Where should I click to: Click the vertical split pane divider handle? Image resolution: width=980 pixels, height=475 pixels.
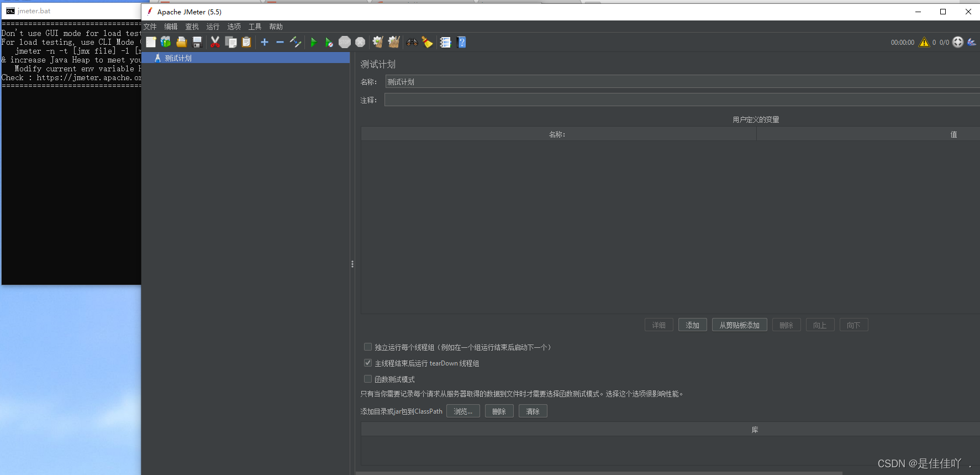tap(352, 264)
